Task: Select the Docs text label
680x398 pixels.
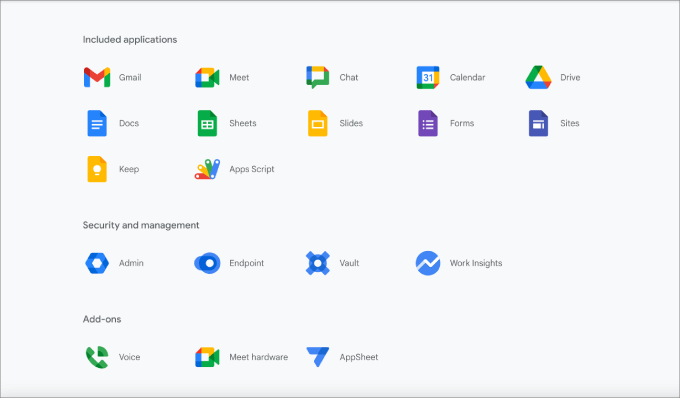Action: [129, 123]
